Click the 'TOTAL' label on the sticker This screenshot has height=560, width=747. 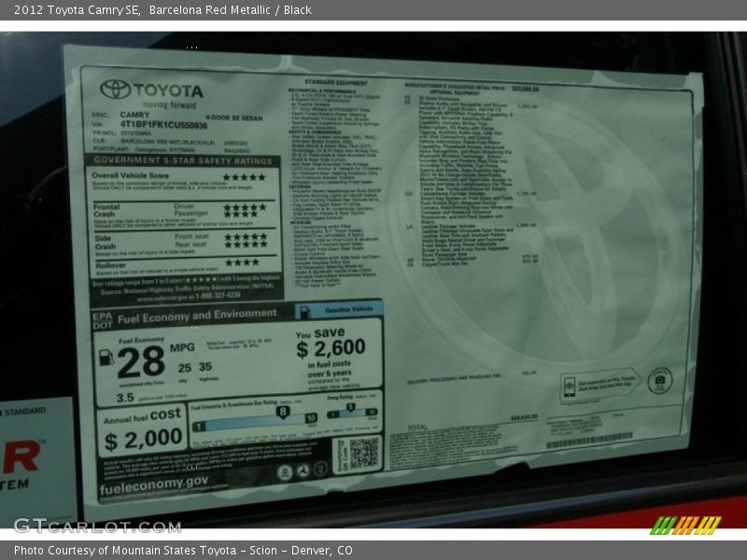point(417,427)
